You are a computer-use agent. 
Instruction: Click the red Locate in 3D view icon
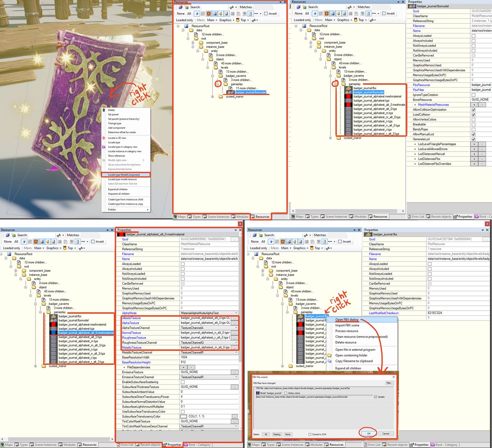pyautogui.click(x=104, y=138)
